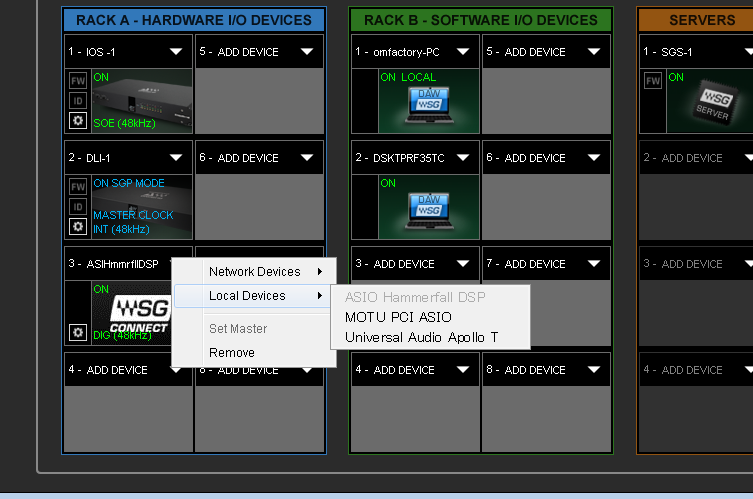Select Universal Audio Apollo T device
The width and height of the screenshot is (753, 499).
(x=421, y=338)
